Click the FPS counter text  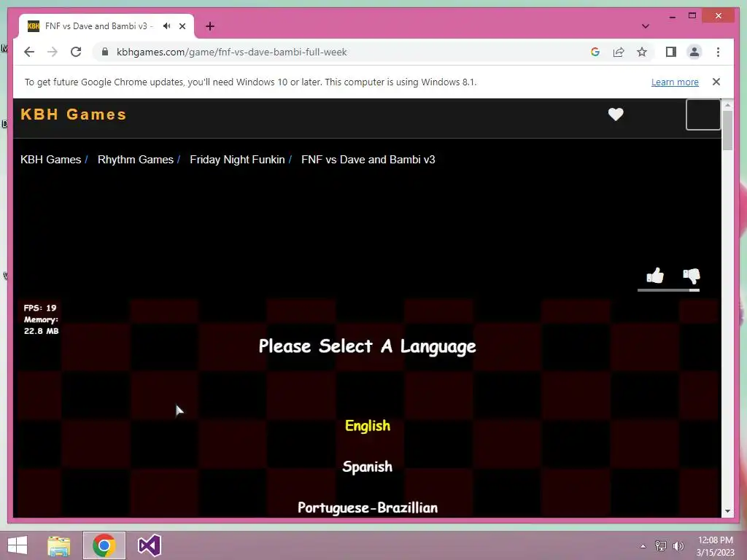[40, 308]
